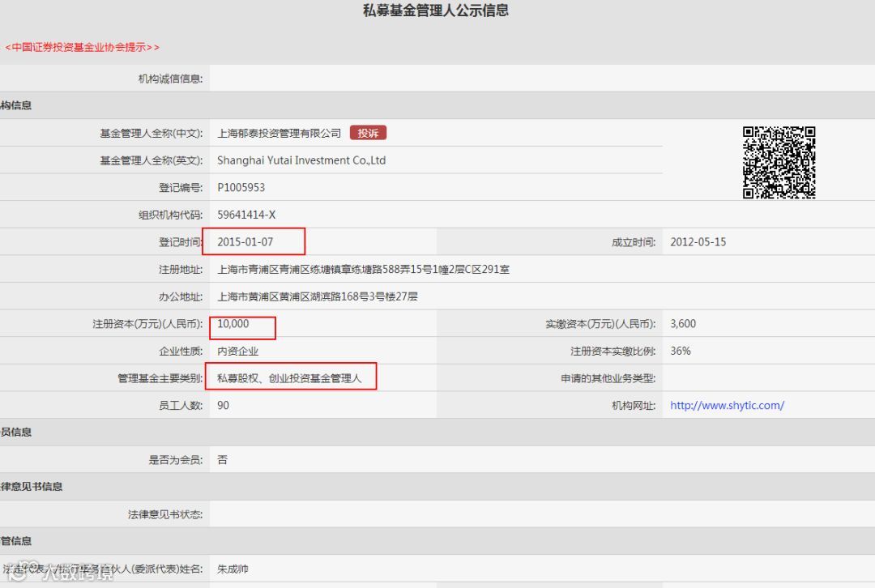This screenshot has height=588, width=875.
Task: Click the 注册资本实缴比例 label
Action: pyautogui.click(x=612, y=352)
